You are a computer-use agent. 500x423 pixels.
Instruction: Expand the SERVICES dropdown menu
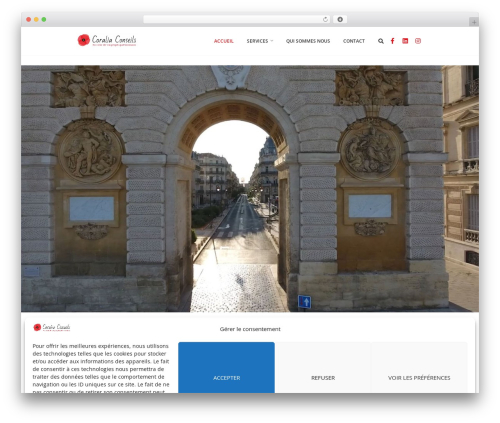coord(260,41)
